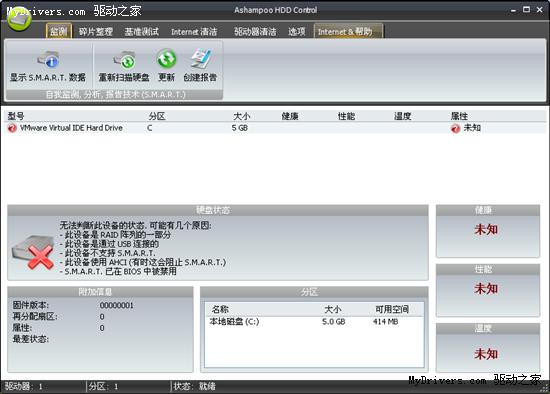Click the 硬盘状态 panel header
This screenshot has height=394, width=550.
coord(218,210)
